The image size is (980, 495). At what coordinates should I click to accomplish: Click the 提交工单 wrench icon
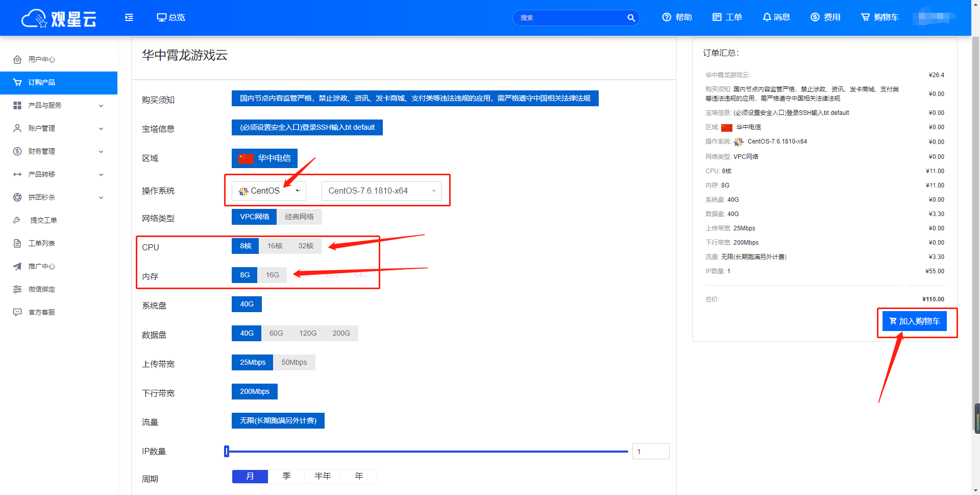coord(17,220)
